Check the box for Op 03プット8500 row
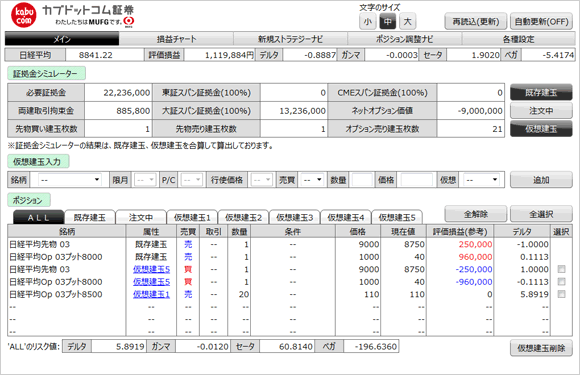 click(562, 294)
